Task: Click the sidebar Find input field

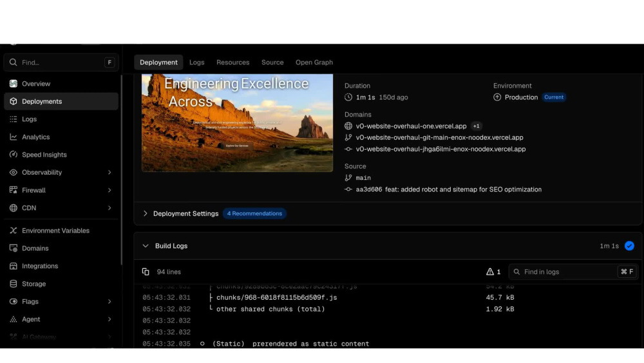Action: click(61, 62)
